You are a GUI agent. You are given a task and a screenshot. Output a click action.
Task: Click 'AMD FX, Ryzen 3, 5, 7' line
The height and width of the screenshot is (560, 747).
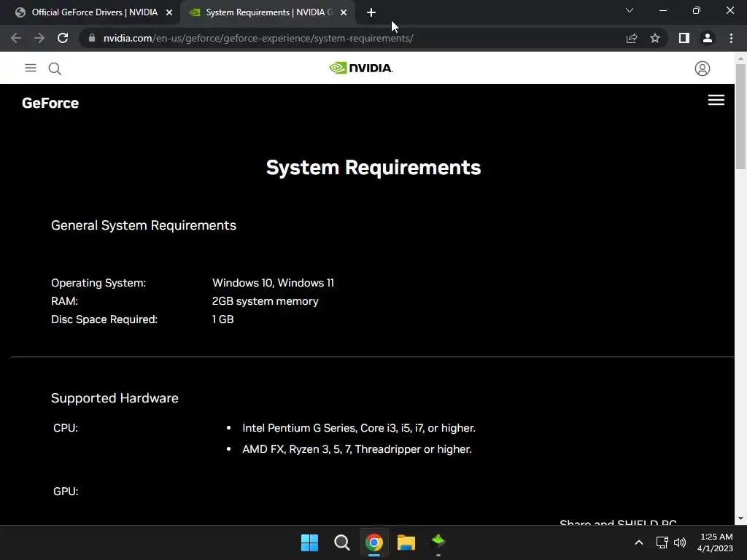(x=357, y=449)
